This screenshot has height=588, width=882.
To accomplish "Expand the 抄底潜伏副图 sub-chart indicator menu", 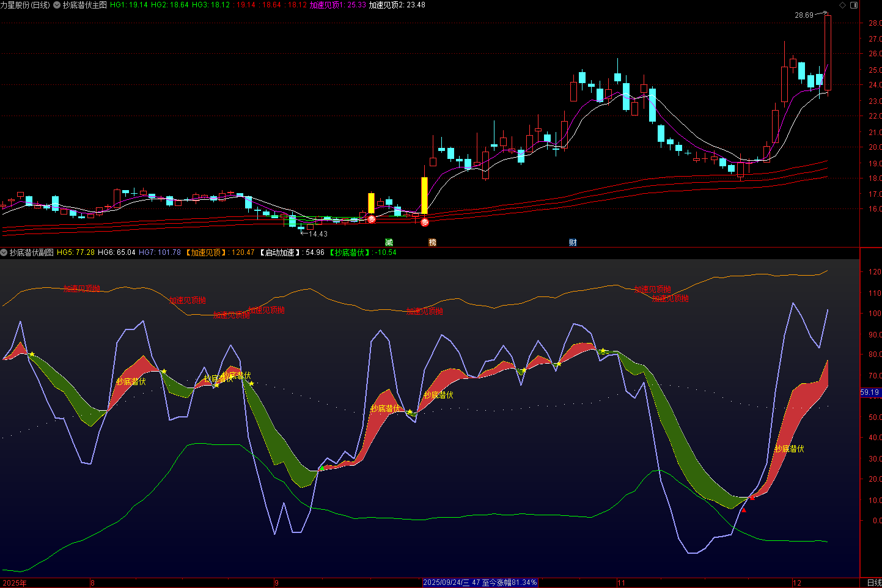I will tap(4, 252).
